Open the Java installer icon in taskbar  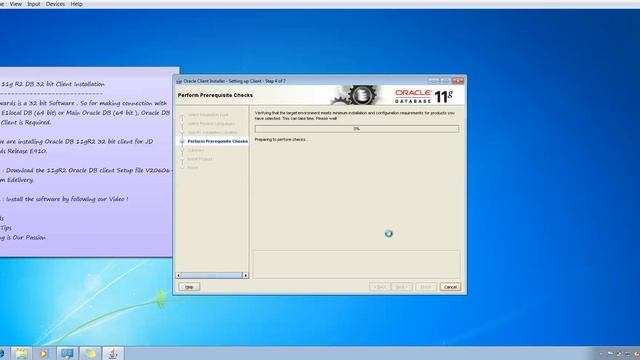point(113,353)
